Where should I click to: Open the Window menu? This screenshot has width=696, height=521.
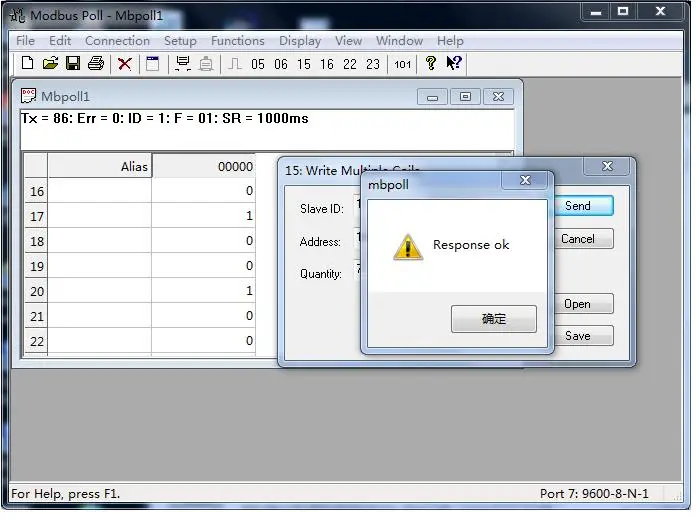click(399, 41)
